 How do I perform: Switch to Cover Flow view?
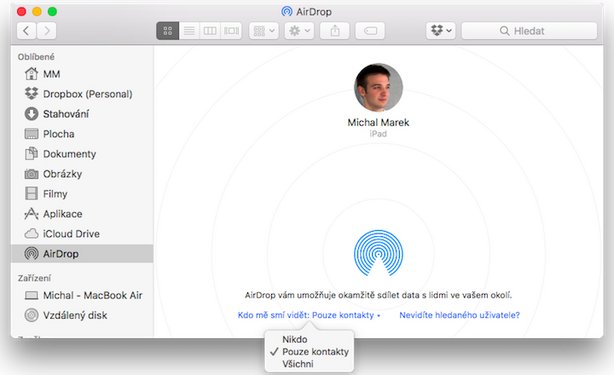click(x=231, y=31)
